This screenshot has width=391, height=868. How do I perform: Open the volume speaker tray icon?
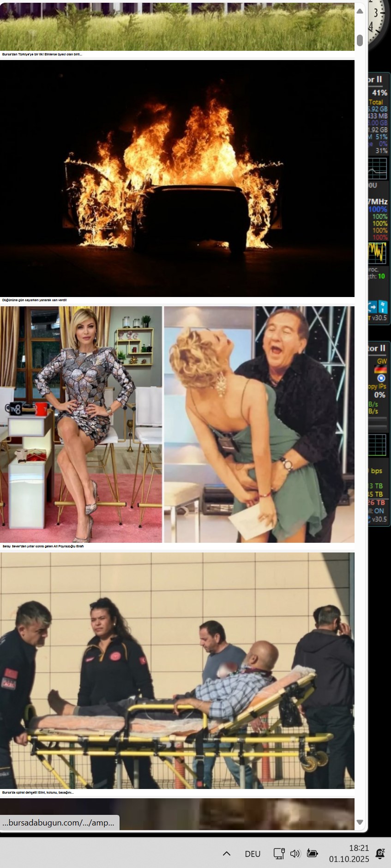click(295, 854)
